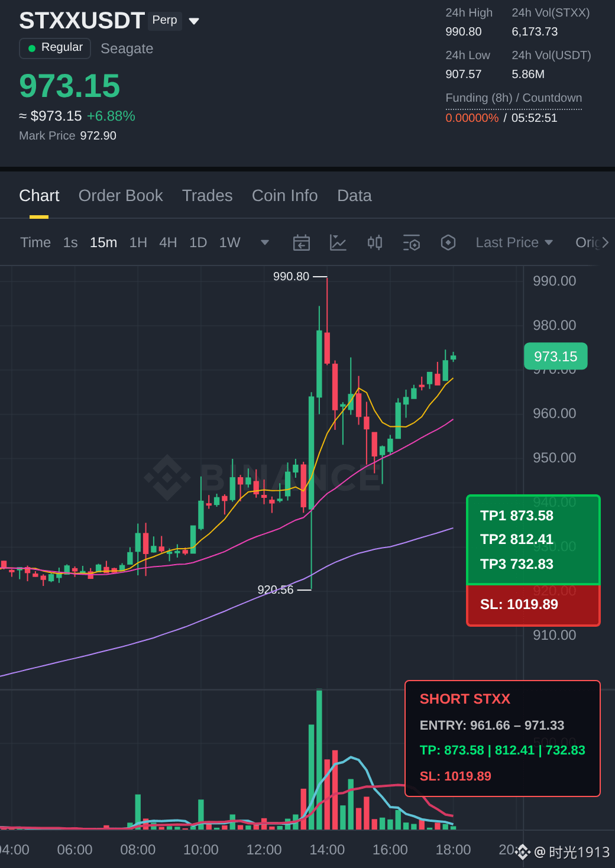
Task: Open the candlestick chart type icon
Action: click(x=375, y=242)
